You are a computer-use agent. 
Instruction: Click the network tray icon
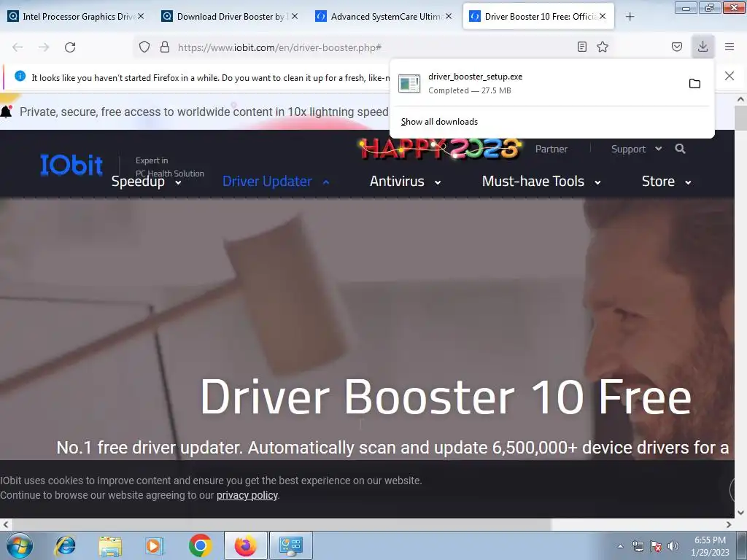pyautogui.click(x=638, y=546)
